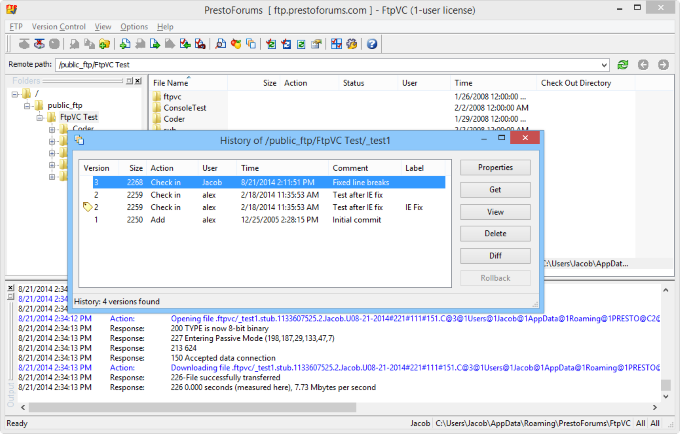Click the Rollback button in History dialog

pos(495,278)
